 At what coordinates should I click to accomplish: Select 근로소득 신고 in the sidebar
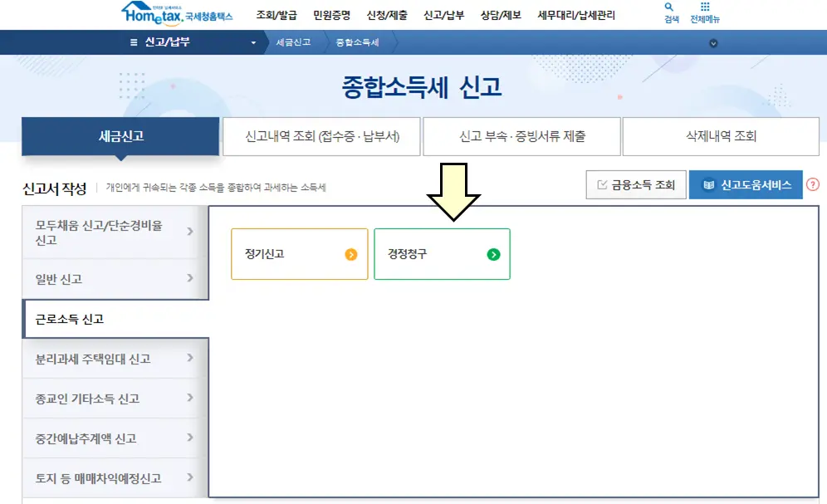114,321
